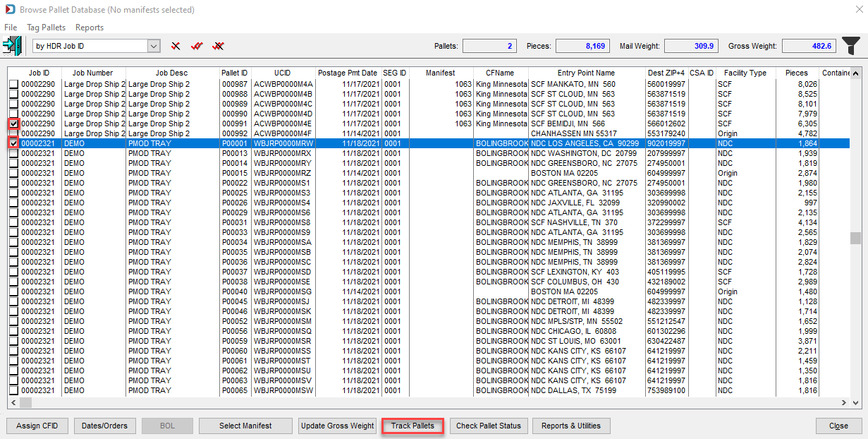Click the Track Pallets button

click(412, 426)
